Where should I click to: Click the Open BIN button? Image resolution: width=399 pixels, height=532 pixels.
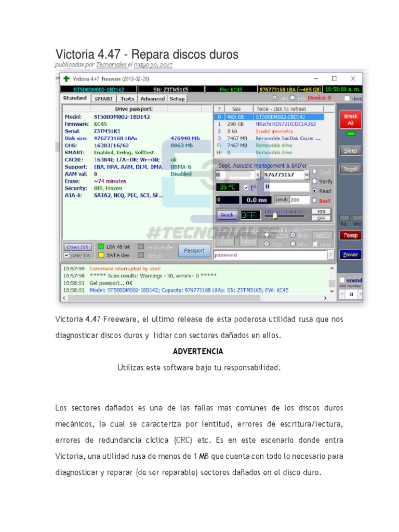pyautogui.click(x=78, y=247)
